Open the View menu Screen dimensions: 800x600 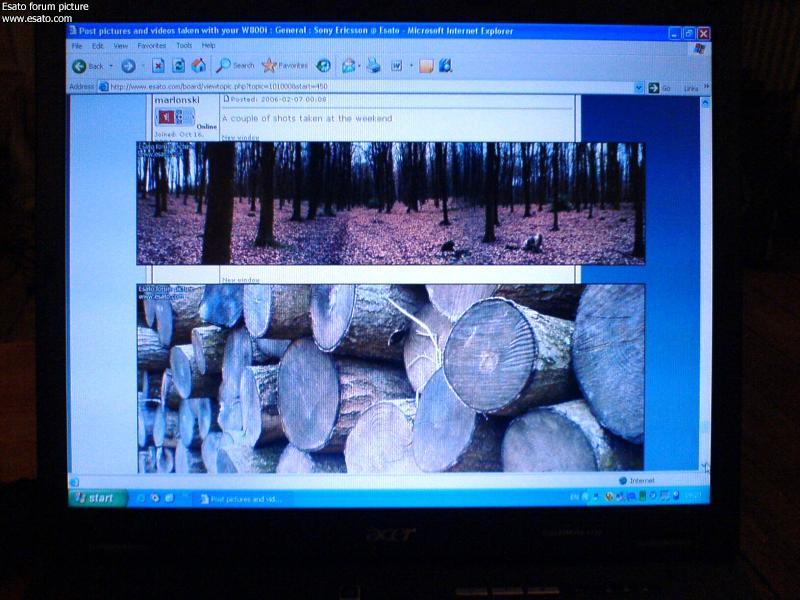coord(120,46)
